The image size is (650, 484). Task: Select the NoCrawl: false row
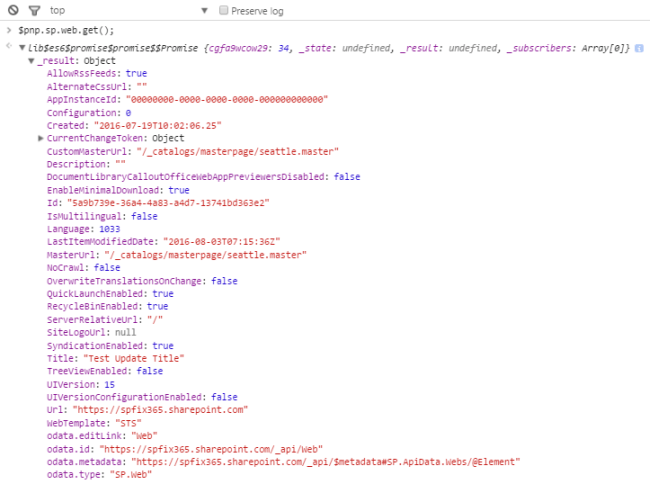pos(83,268)
